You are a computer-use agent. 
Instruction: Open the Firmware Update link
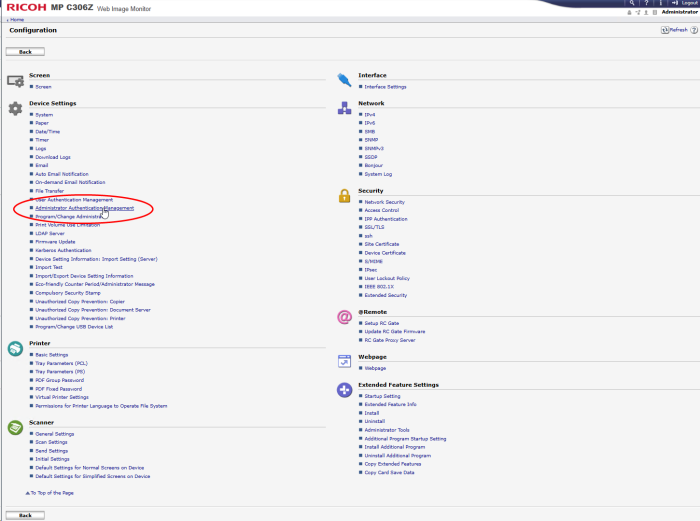point(55,241)
